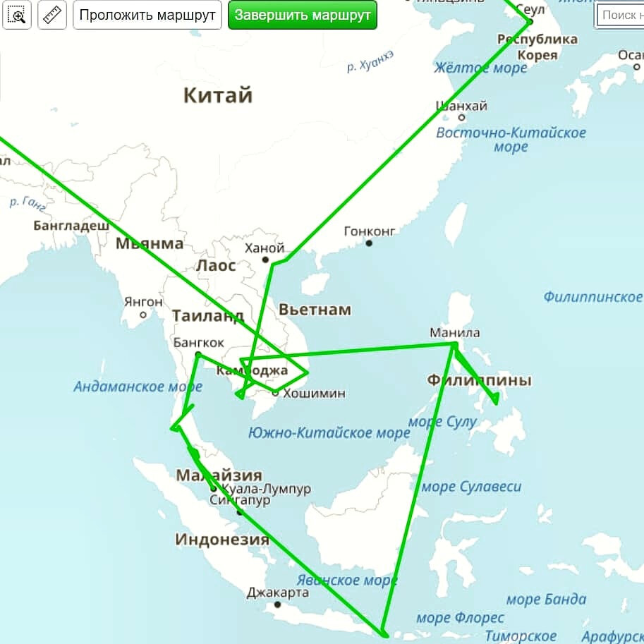Image resolution: width=644 pixels, height=644 pixels.
Task: Click the Китай country label
Action: (218, 95)
